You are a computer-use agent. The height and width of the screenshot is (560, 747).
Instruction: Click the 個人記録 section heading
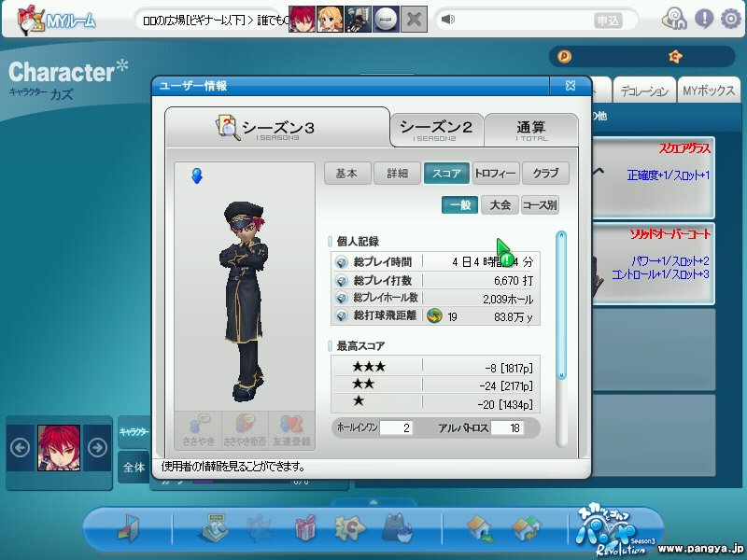358,242
